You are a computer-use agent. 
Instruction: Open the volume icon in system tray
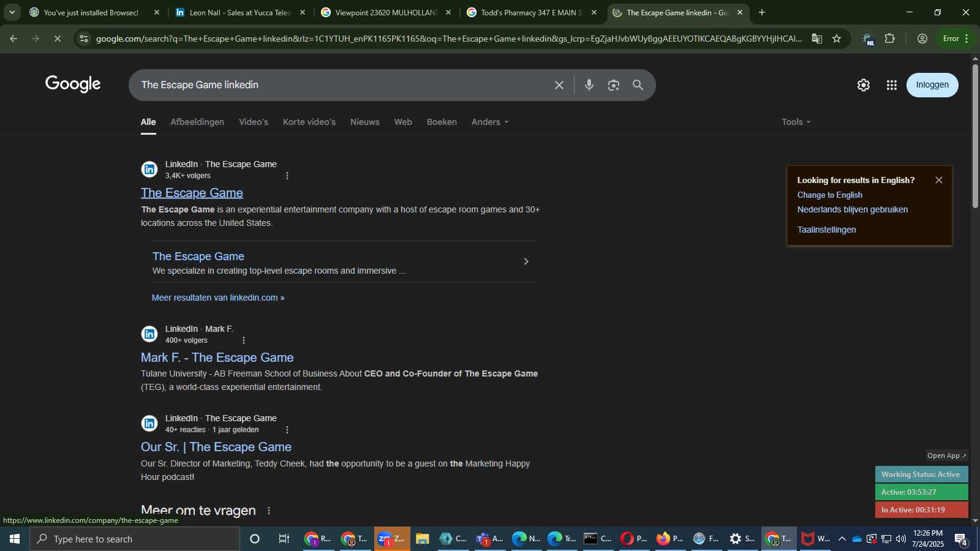900,539
